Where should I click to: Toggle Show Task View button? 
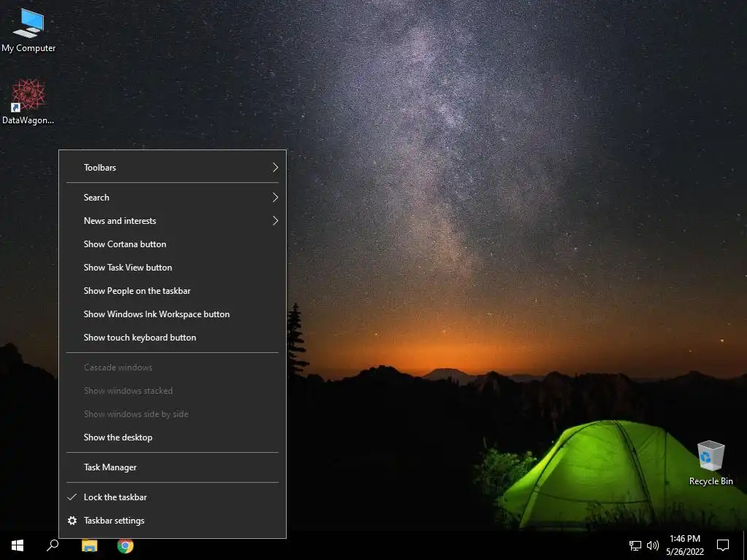point(172,267)
